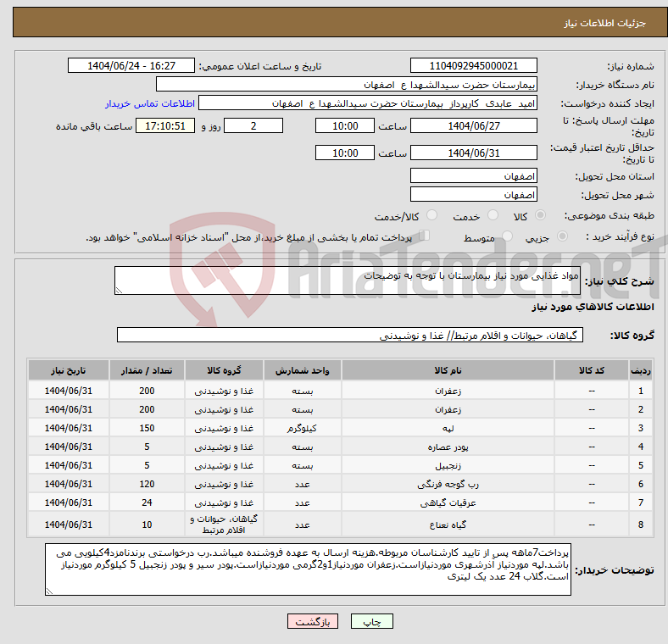668x644 pixels.
Task: Click quantity 150 in the لپه row
Action: [147, 428]
